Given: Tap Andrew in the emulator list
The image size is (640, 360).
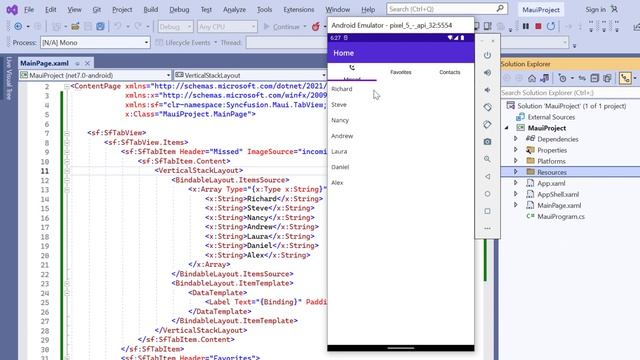Looking at the screenshot, I should click(x=342, y=136).
